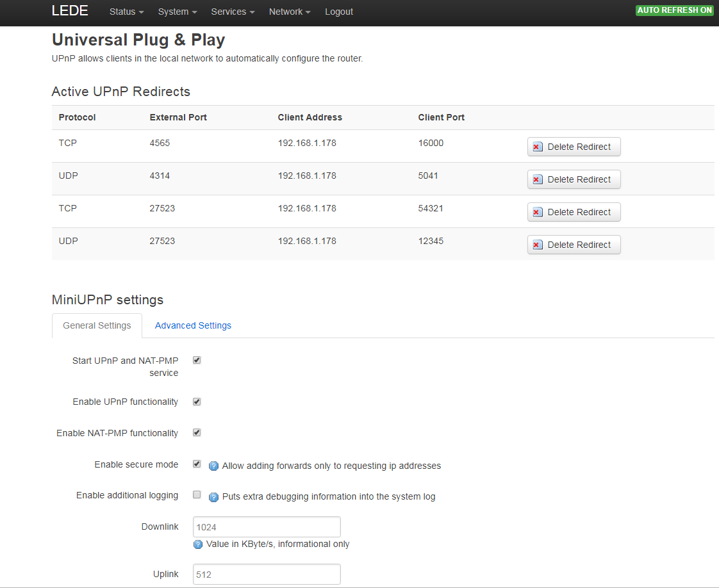Click the delete icon beside TCP 27523 redirect
Viewport: 719px width, 588px height.
coord(537,212)
